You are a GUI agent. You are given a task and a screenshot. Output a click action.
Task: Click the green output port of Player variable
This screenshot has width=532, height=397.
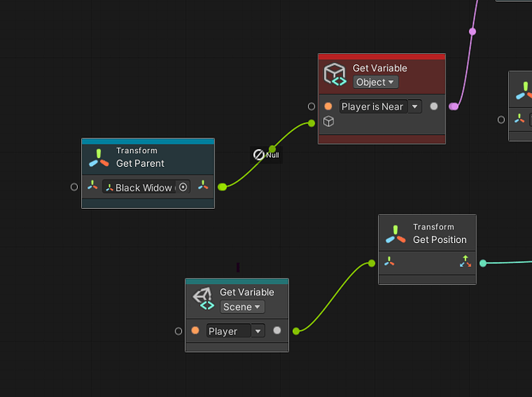pos(296,331)
